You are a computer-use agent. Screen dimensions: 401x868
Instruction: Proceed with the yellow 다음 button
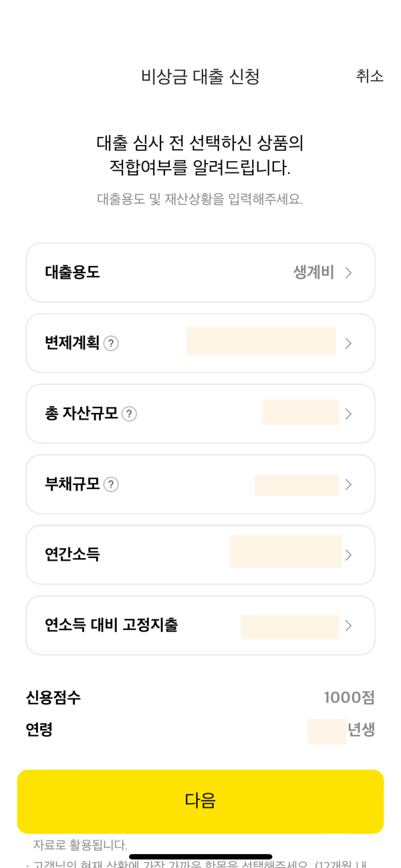point(200,801)
